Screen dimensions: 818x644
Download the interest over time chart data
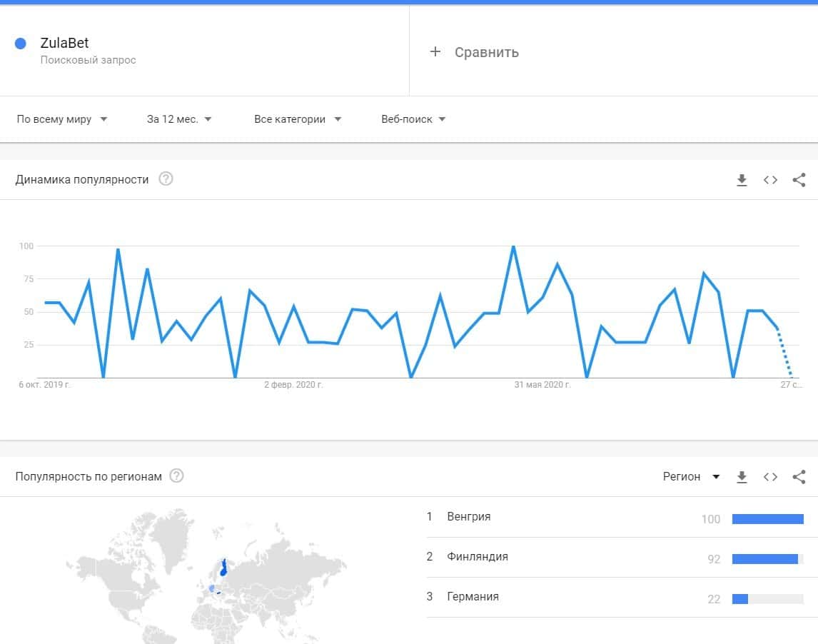click(x=742, y=180)
